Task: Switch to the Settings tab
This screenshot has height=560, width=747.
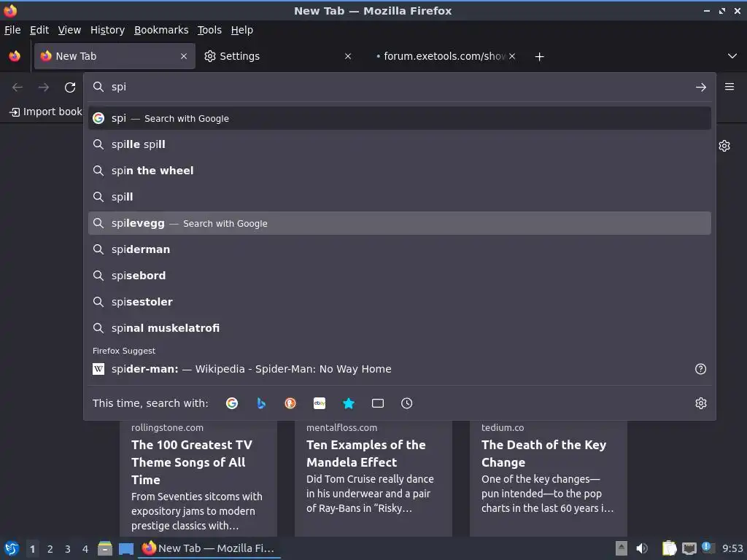Action: pos(277,56)
